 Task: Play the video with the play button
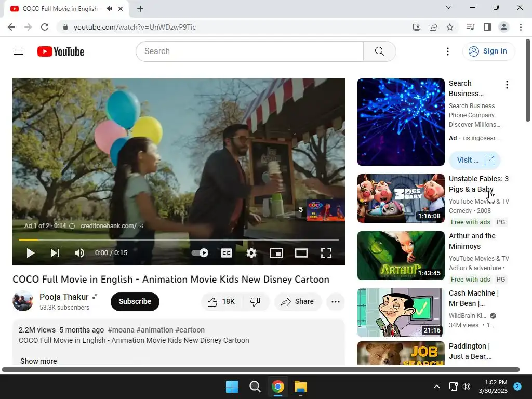(x=31, y=253)
